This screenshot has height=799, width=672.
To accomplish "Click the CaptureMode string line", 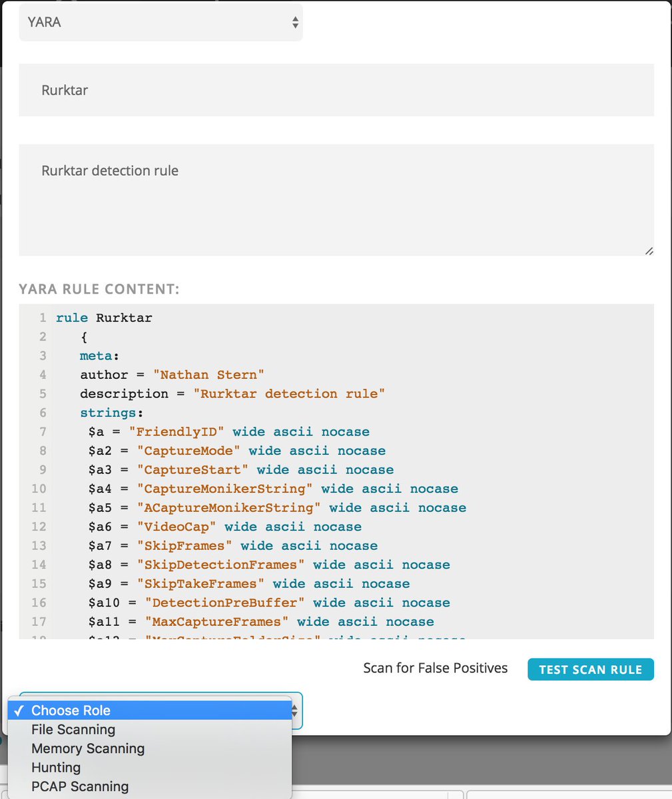I will [237, 451].
